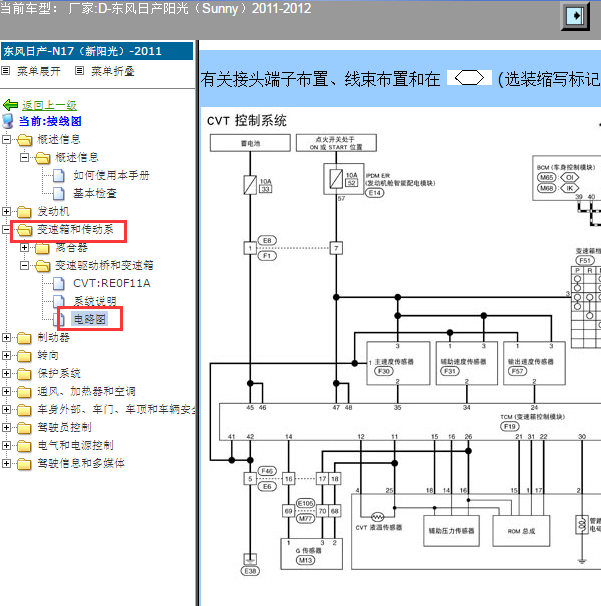The height and width of the screenshot is (606, 601).
Task: Click the CVT 控制系统 diagram title
Action: pos(247,121)
